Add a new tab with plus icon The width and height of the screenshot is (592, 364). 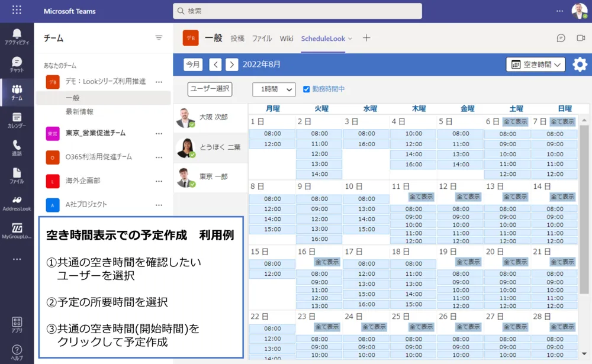coord(366,38)
